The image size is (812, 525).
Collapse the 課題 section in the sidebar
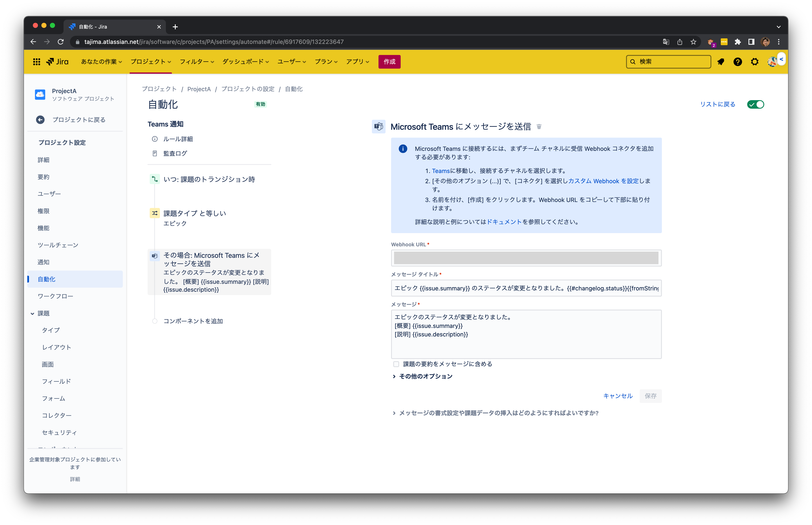click(x=33, y=314)
